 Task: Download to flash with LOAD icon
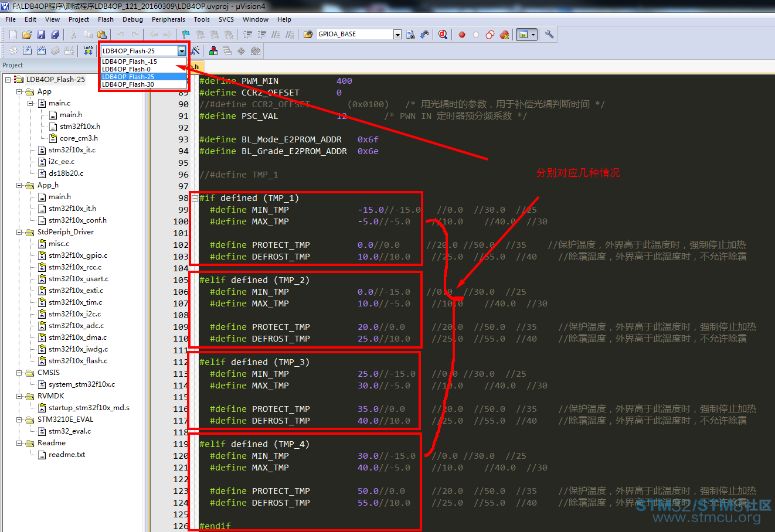[x=88, y=51]
